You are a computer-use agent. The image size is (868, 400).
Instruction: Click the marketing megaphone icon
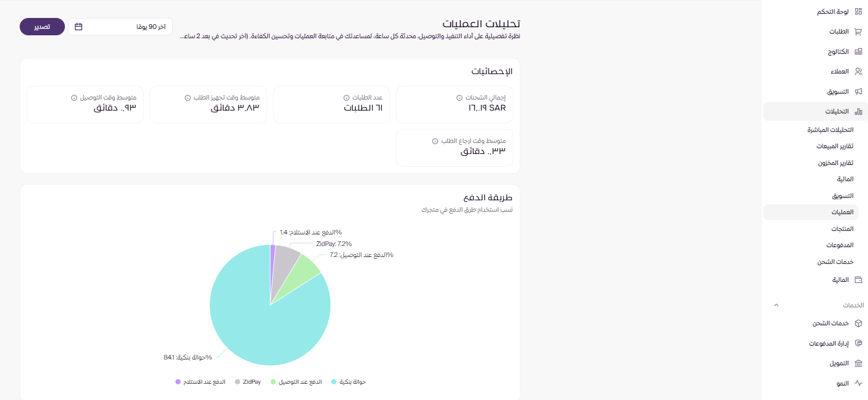pos(858,91)
